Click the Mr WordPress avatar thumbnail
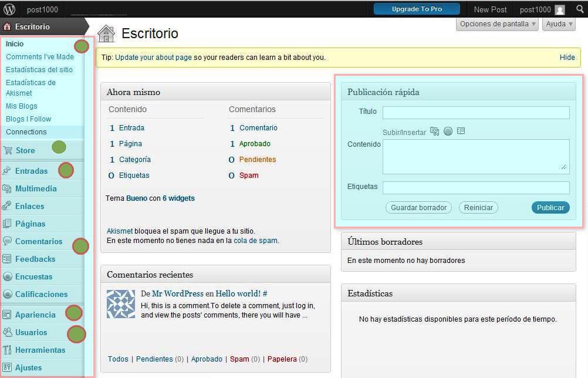 point(121,304)
